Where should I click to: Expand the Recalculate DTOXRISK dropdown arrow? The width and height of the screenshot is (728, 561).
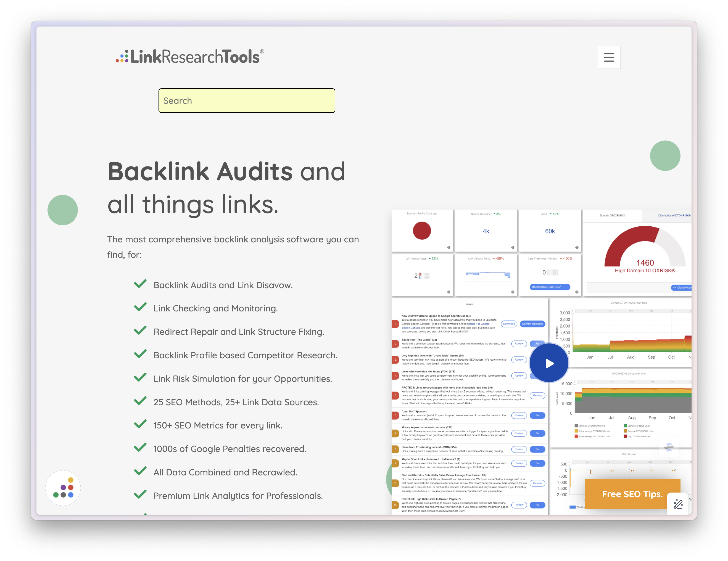click(568, 287)
